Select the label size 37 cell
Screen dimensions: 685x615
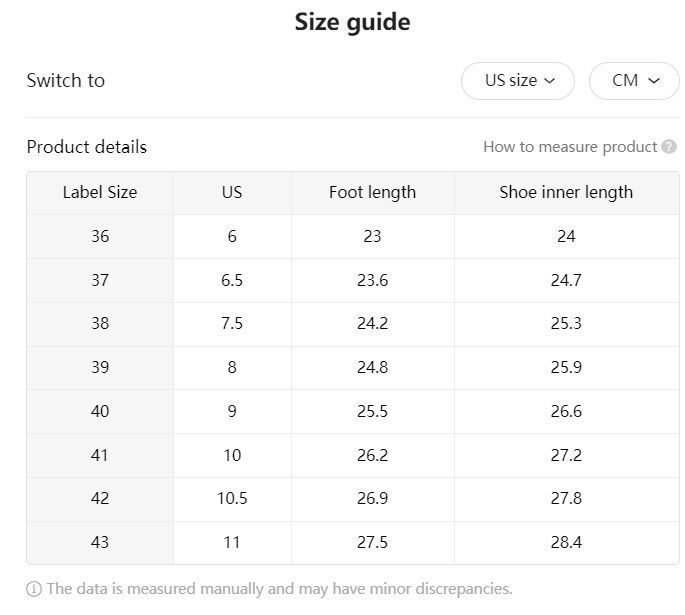pyautogui.click(x=100, y=280)
